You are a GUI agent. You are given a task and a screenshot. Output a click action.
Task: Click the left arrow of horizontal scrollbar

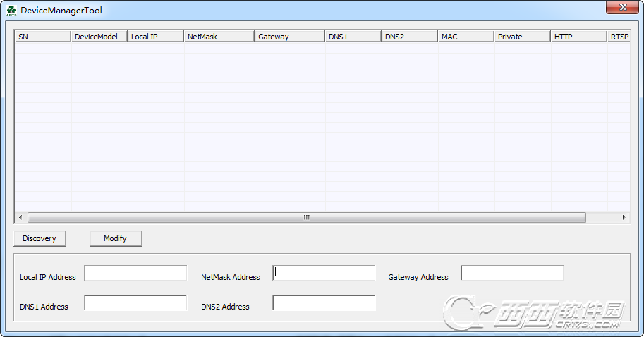[x=20, y=218]
